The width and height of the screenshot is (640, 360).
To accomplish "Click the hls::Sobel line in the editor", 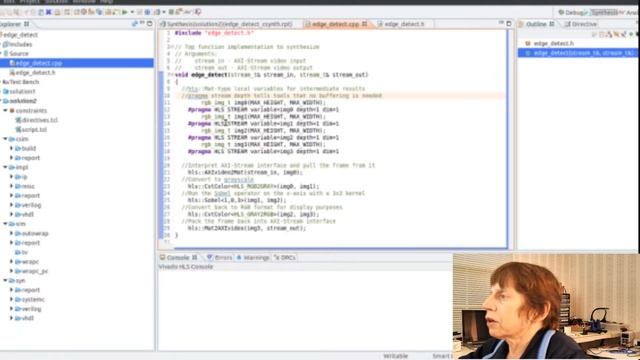I will click(x=237, y=200).
